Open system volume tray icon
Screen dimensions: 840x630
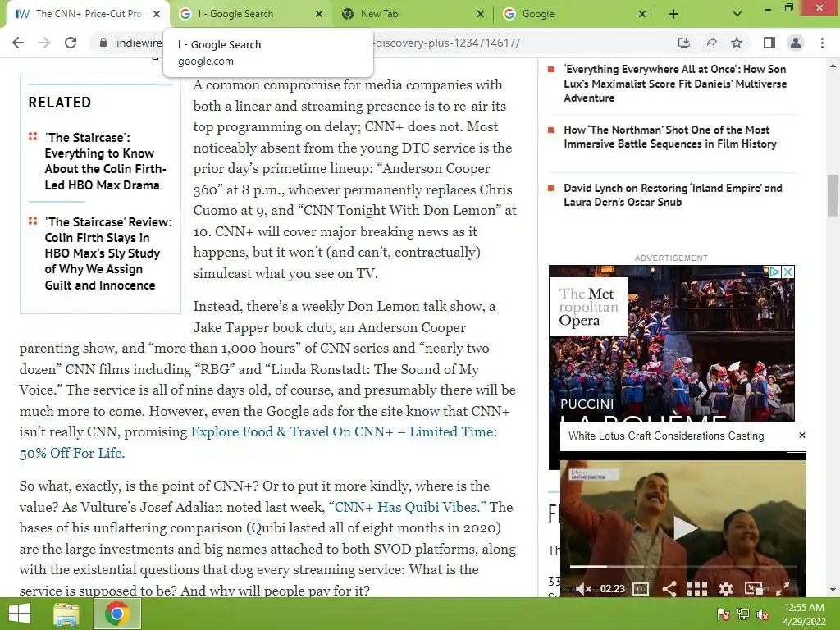763,614
